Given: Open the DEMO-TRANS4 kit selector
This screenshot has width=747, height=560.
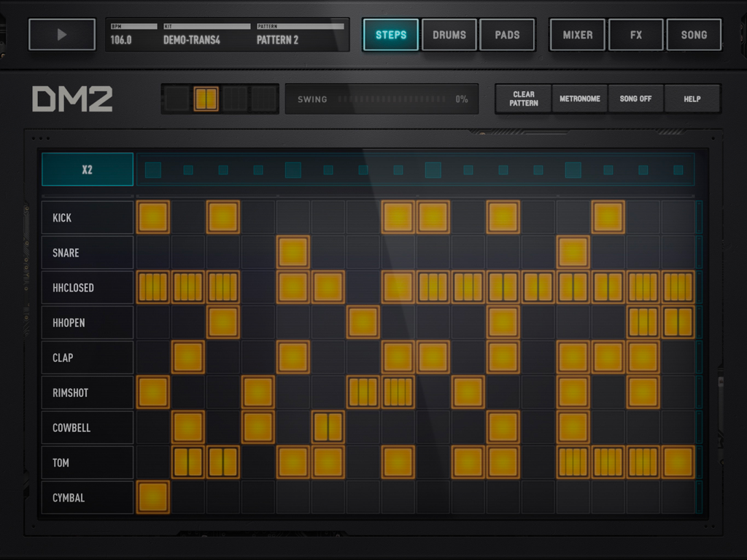Looking at the screenshot, I should [191, 34].
